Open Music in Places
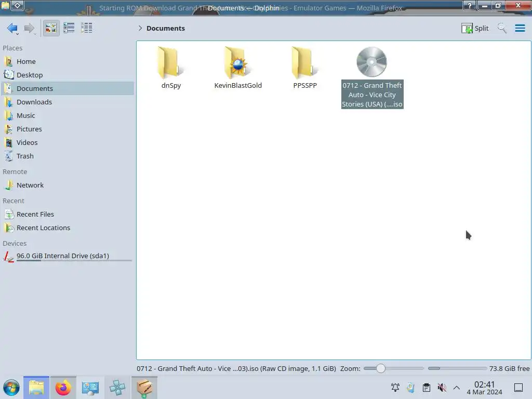532x399 pixels. pyautogui.click(x=67, y=116)
